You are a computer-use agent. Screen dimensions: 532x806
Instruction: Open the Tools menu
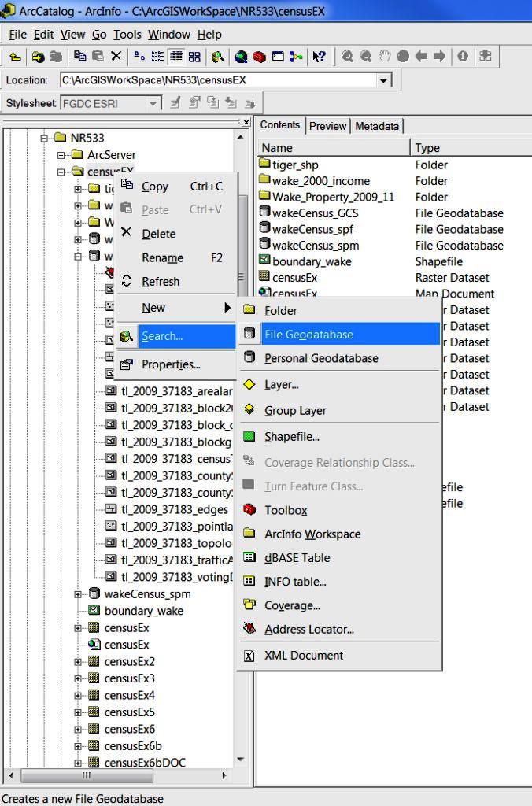[127, 35]
